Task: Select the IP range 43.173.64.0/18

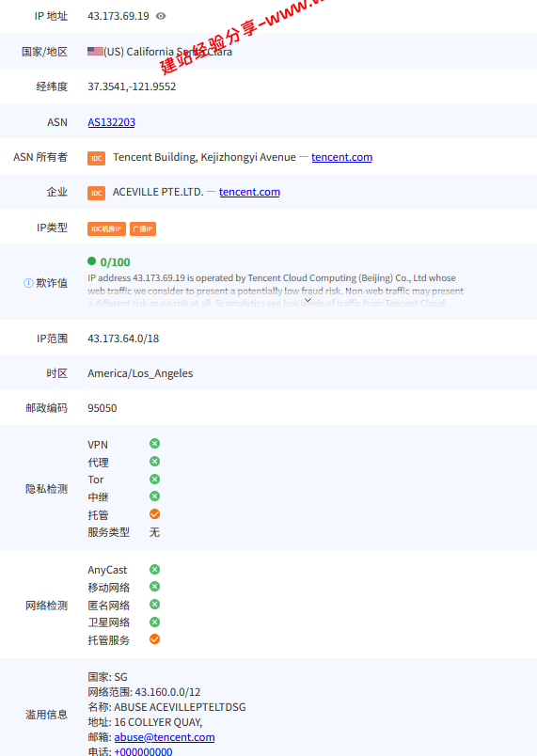Action: click(x=123, y=339)
